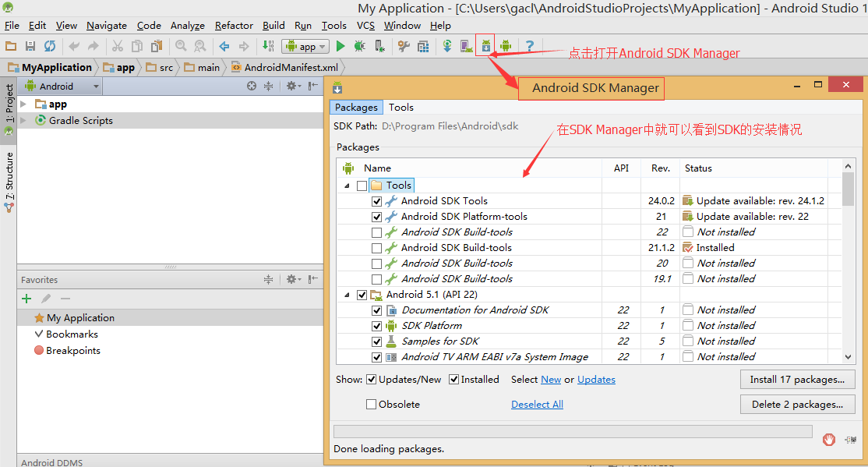Click the Synchronize refresh icon
The height and width of the screenshot is (467, 868).
(50, 47)
